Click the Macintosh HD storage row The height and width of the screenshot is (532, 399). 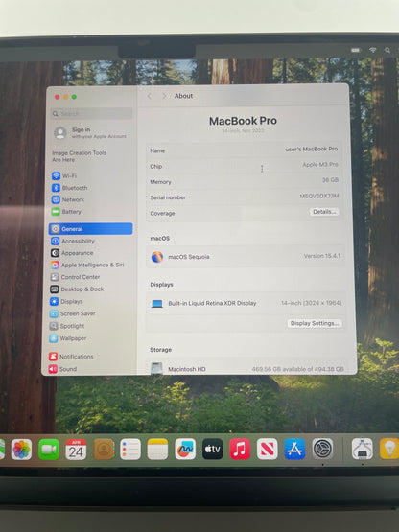(246, 368)
